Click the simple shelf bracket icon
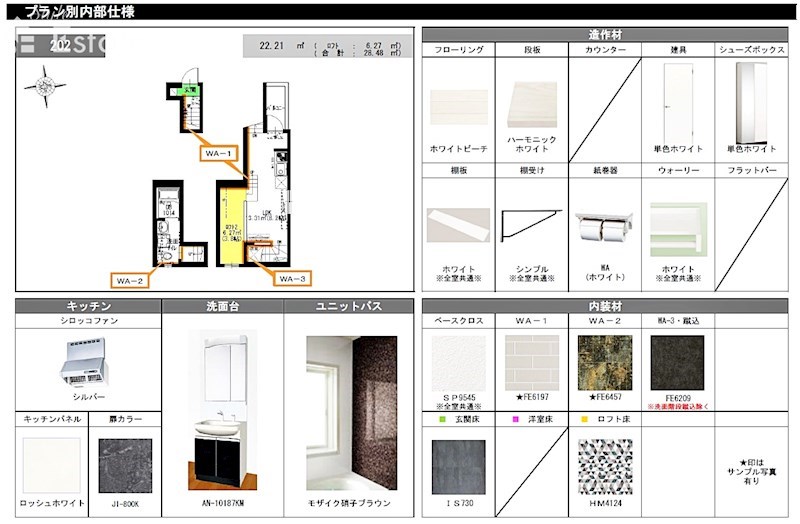 coord(531,227)
